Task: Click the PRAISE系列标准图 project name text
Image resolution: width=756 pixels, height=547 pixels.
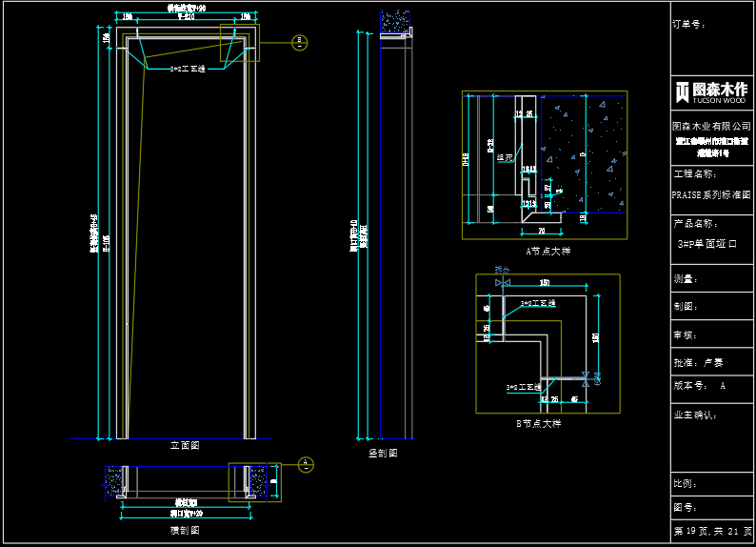Action: pos(711,194)
